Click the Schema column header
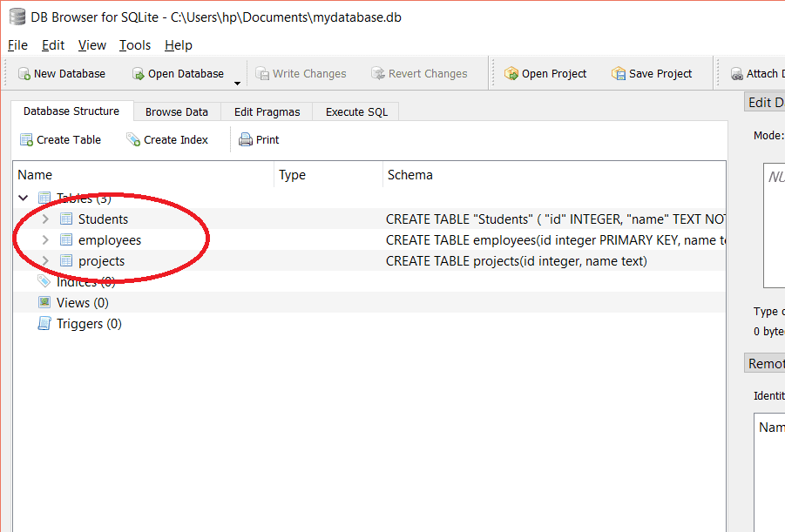785x532 pixels. point(409,175)
